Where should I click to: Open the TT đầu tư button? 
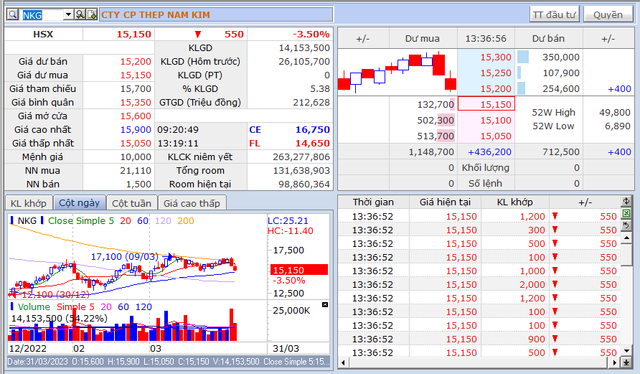pyautogui.click(x=554, y=15)
